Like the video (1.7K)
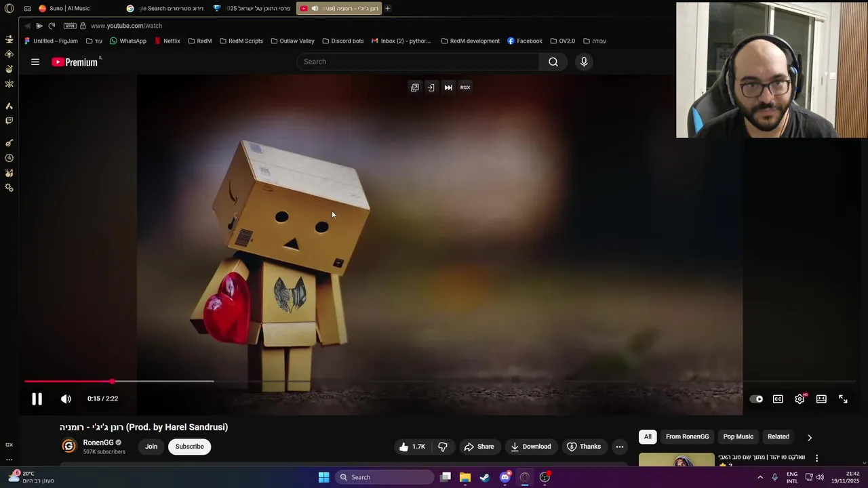 click(x=412, y=447)
